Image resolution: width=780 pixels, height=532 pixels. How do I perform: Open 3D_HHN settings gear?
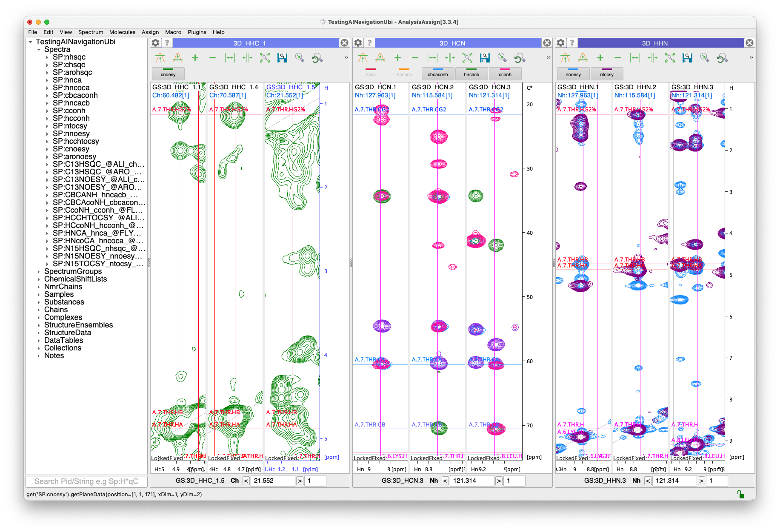pyautogui.click(x=561, y=43)
